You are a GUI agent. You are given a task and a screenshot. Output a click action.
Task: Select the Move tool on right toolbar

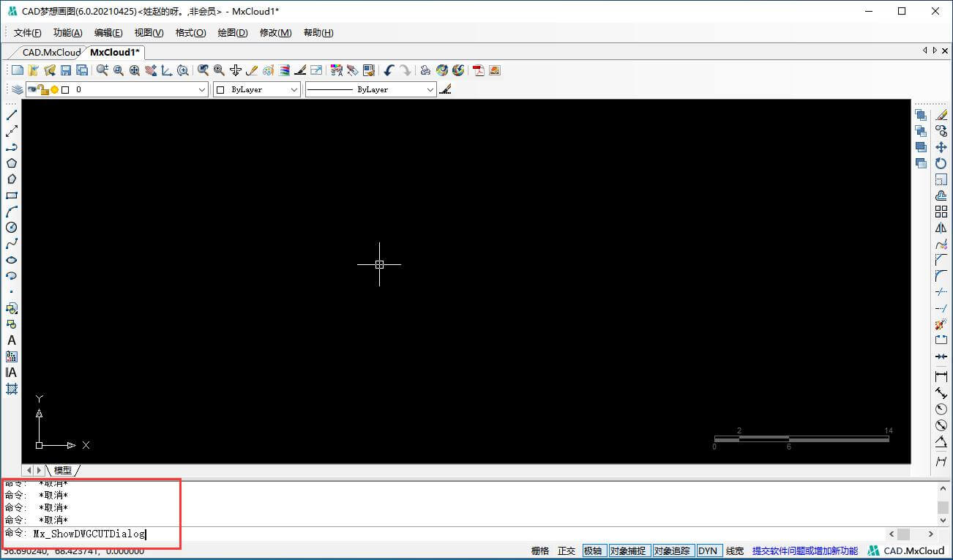click(x=941, y=147)
